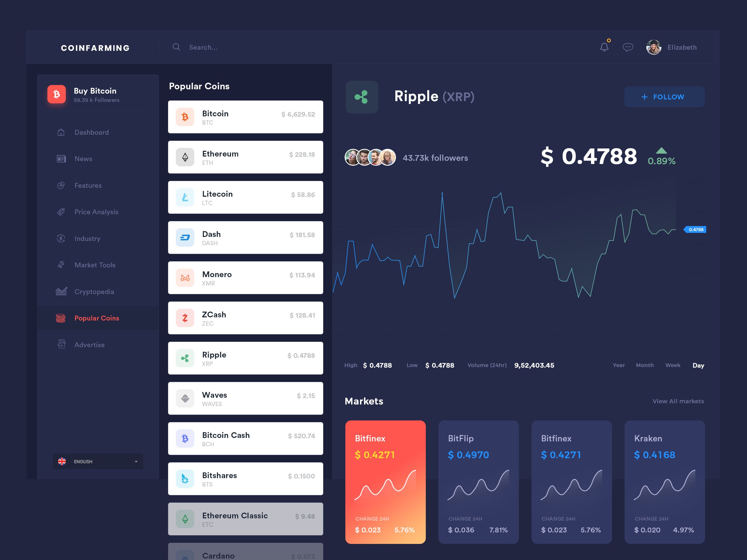Click the Bitcoin BTC coin icon
Image resolution: width=747 pixels, height=560 pixels.
point(186,117)
